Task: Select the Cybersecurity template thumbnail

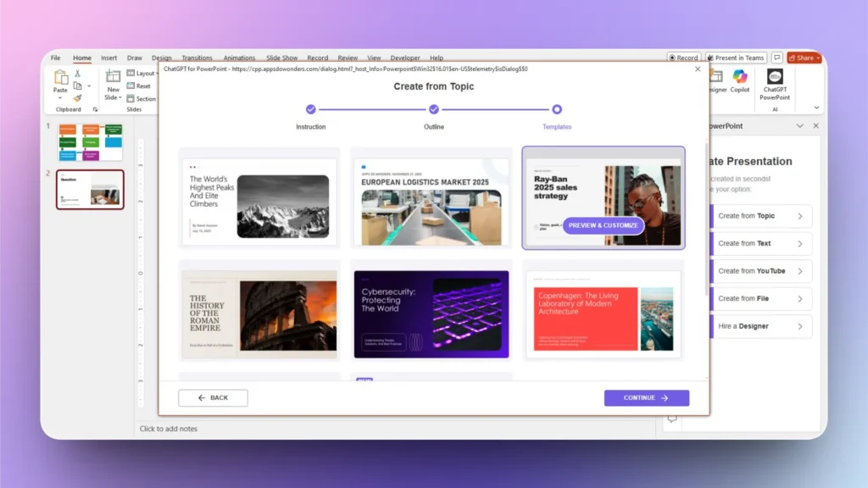Action: click(431, 315)
